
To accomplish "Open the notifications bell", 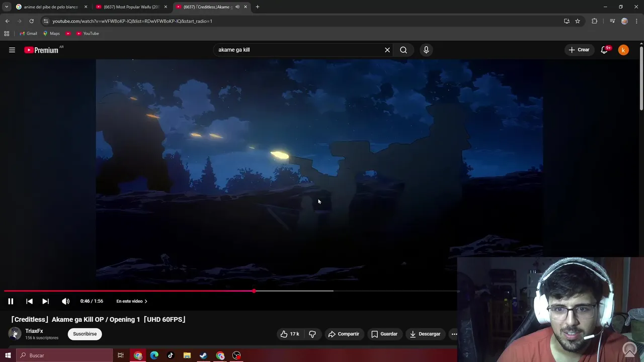I will coord(605,50).
